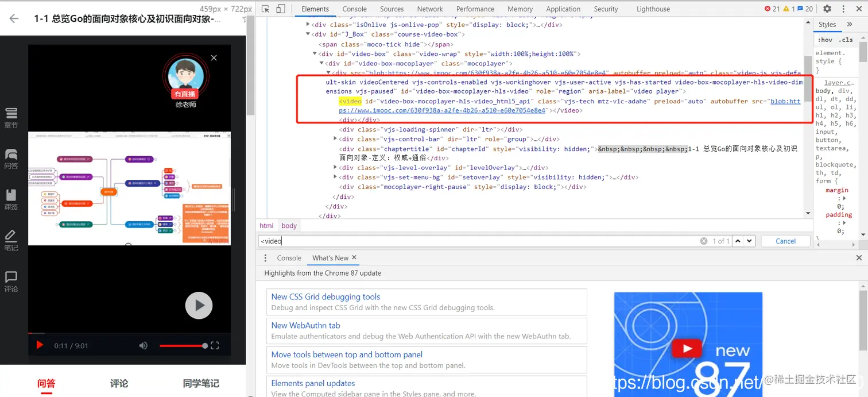Toggle the device toolbar icon
The image size is (868, 397).
(x=280, y=9)
